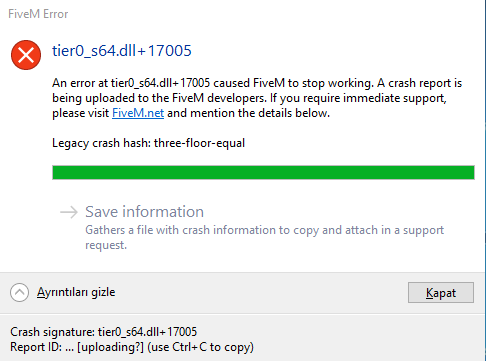Click the red error X icon
486x361 pixels.
tap(26, 55)
